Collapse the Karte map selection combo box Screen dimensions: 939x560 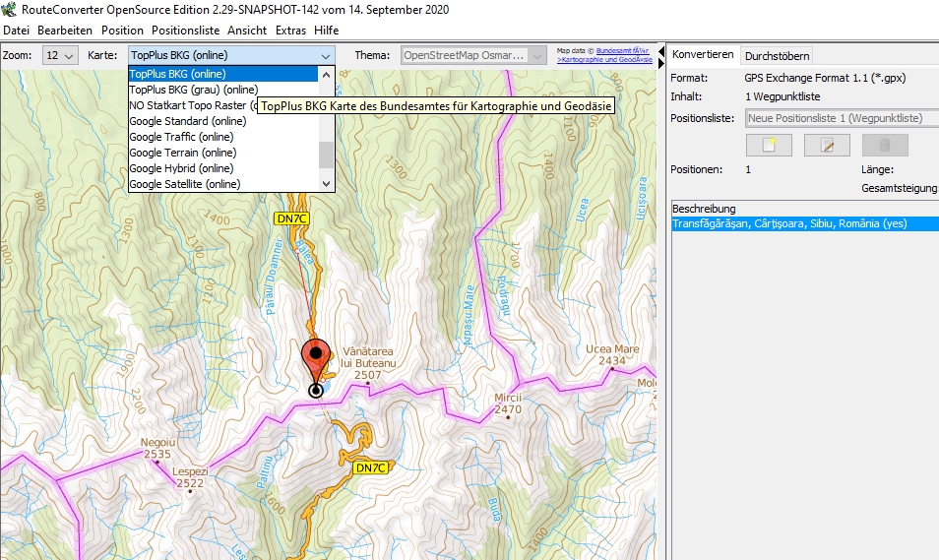pyautogui.click(x=326, y=56)
